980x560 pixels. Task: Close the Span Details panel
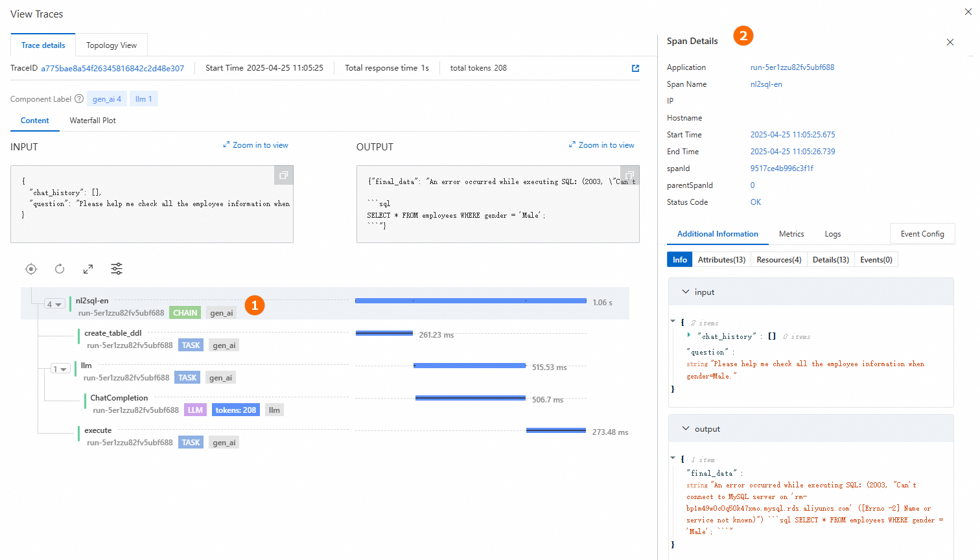coord(950,42)
